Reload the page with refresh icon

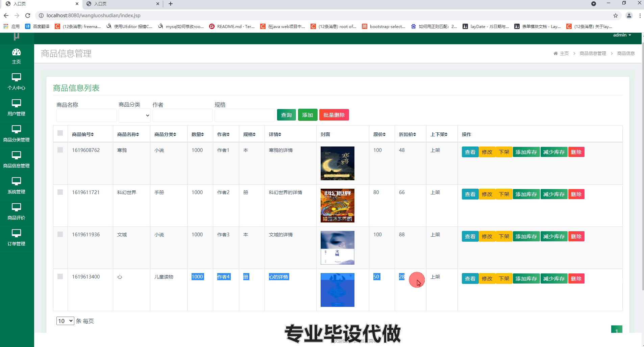click(28, 16)
